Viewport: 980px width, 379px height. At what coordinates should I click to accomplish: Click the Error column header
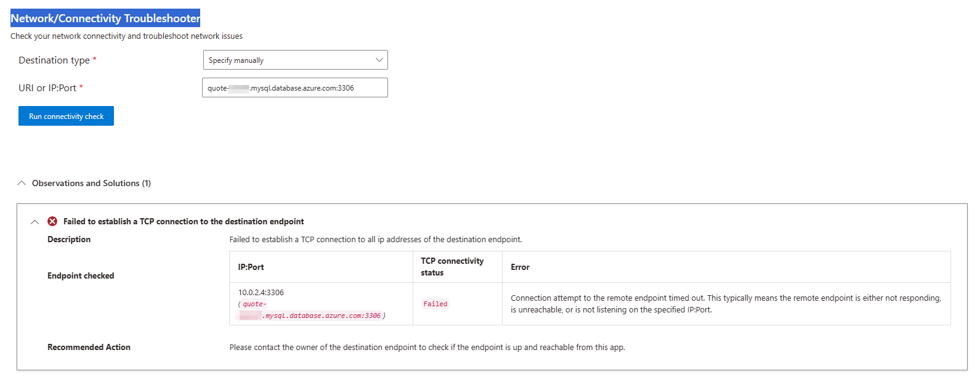(x=520, y=267)
